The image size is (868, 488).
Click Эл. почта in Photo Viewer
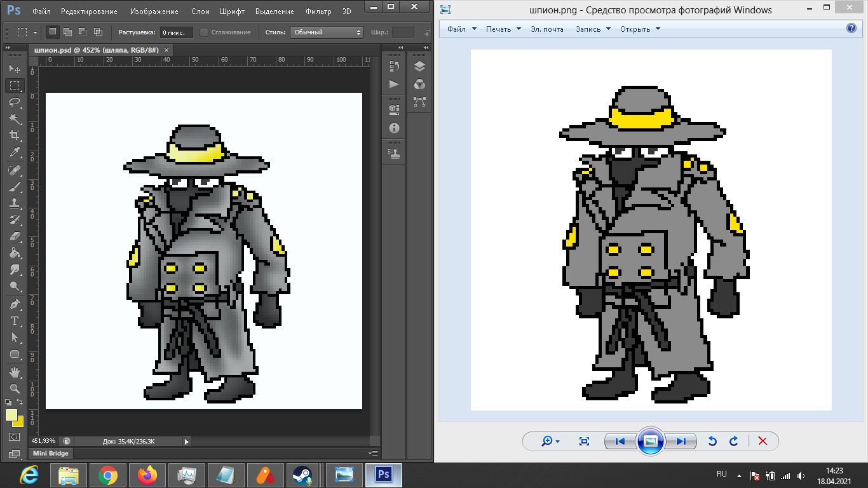pyautogui.click(x=547, y=29)
